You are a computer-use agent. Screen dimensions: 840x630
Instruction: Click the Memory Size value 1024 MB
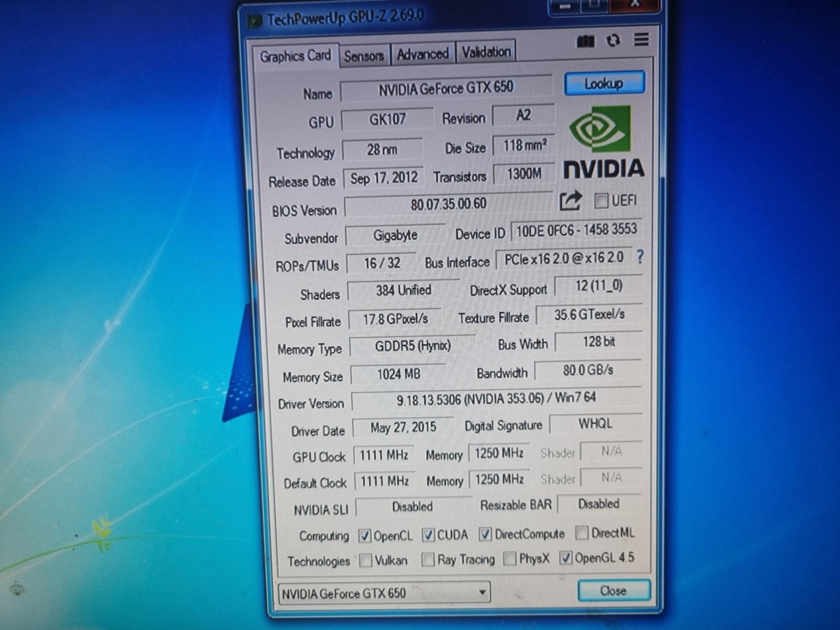pyautogui.click(x=398, y=374)
